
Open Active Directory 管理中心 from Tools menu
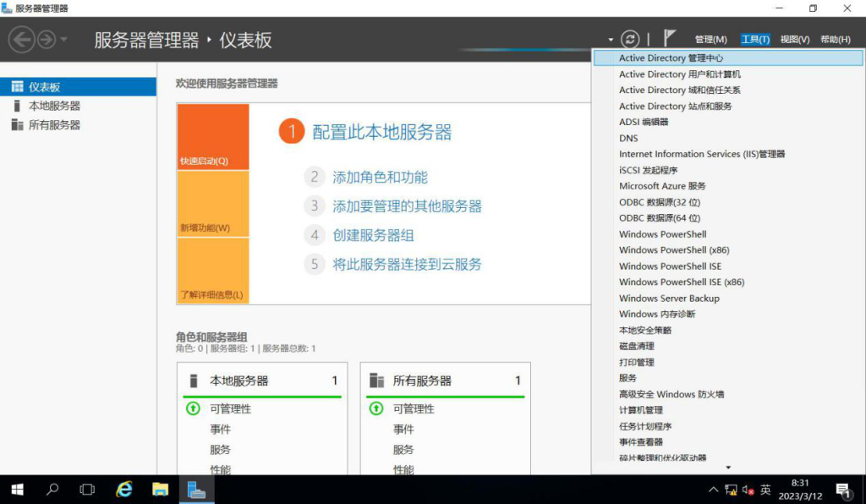click(728, 58)
